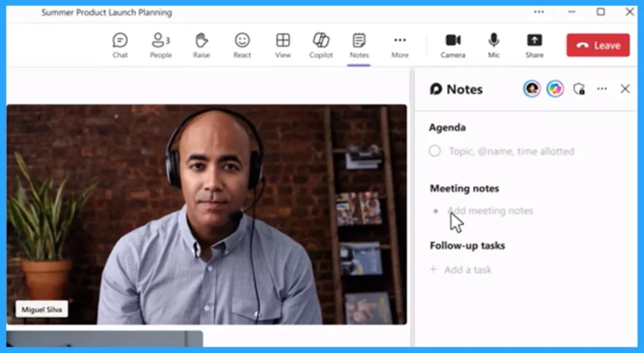This screenshot has height=353, width=644.
Task: Close the Notes panel
Action: pos(625,89)
